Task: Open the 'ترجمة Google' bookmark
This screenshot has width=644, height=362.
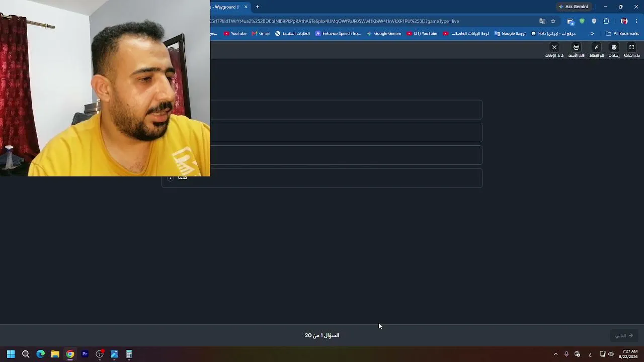Action: (510, 34)
